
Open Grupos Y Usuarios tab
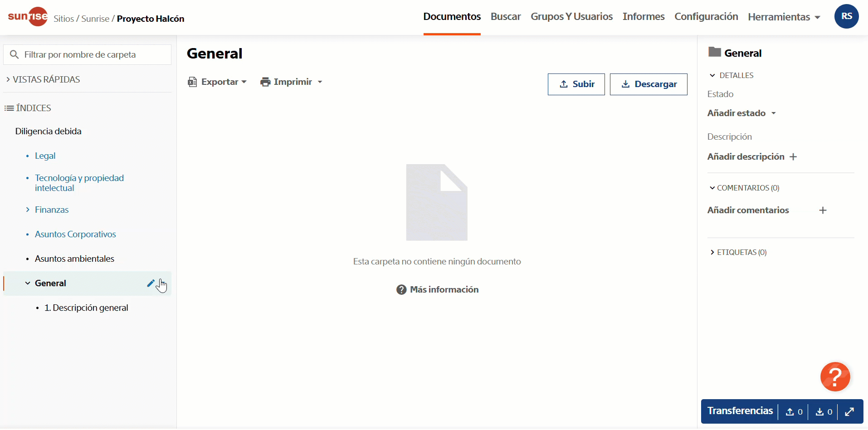(571, 17)
